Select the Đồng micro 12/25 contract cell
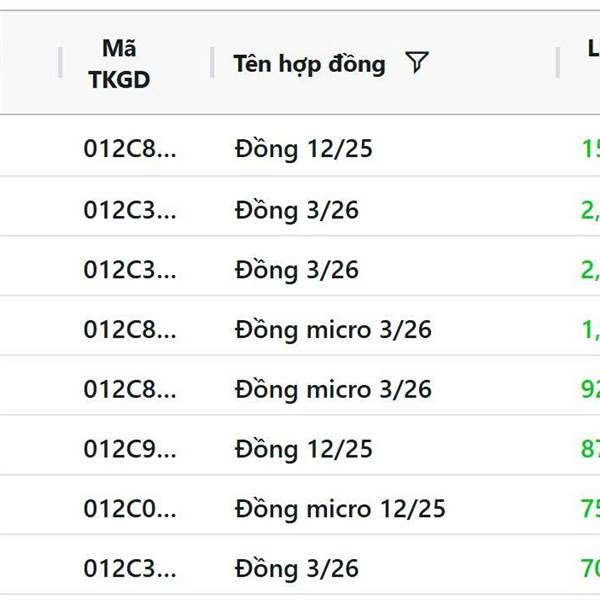The height and width of the screenshot is (600, 600). click(340, 509)
